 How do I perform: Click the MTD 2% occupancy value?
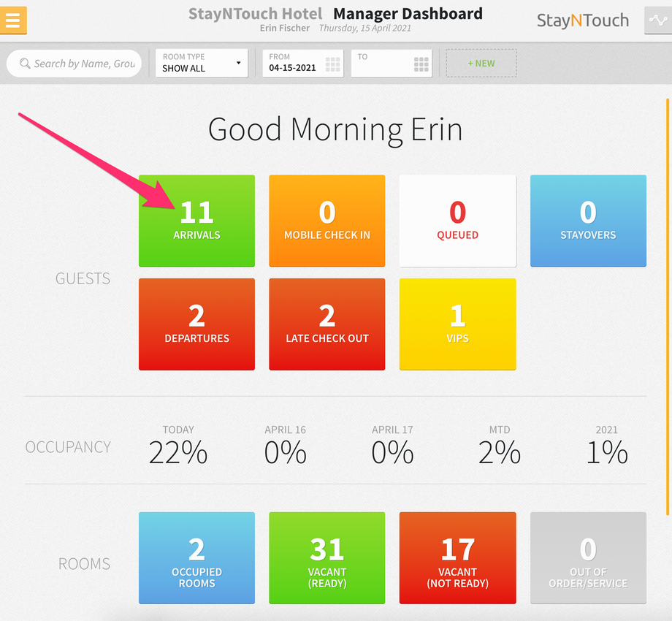[x=500, y=452]
